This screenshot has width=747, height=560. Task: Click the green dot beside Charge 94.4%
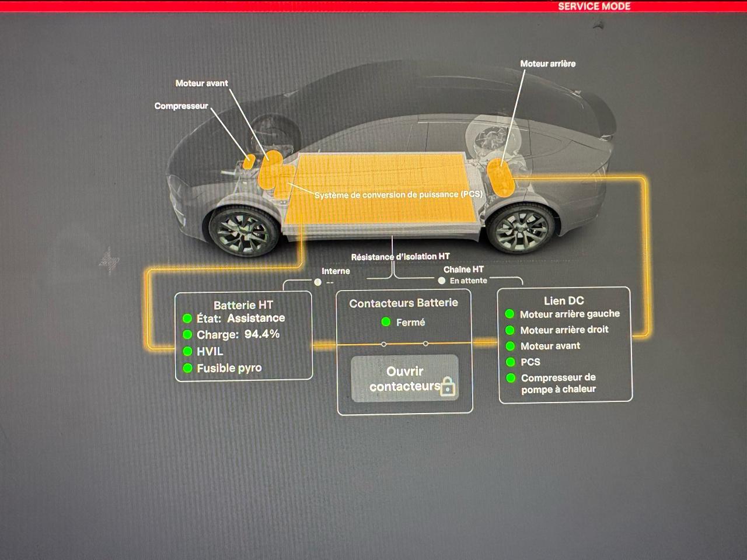pyautogui.click(x=187, y=334)
